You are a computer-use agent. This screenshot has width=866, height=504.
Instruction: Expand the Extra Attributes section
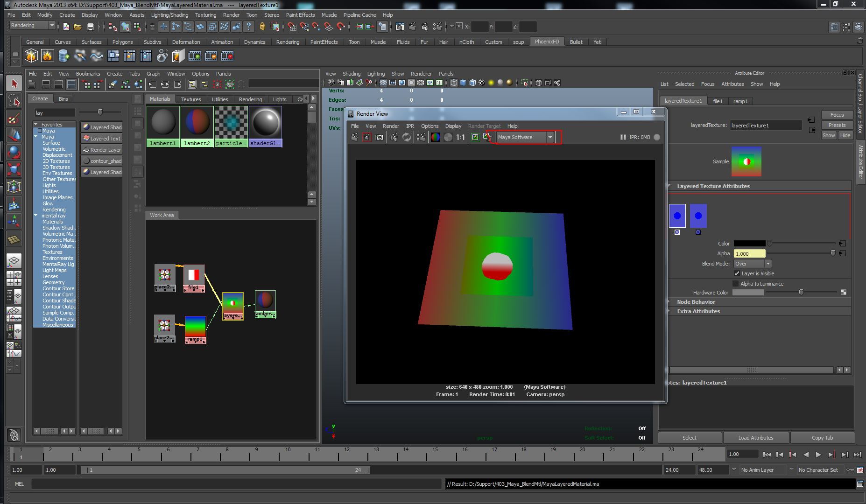click(x=669, y=311)
